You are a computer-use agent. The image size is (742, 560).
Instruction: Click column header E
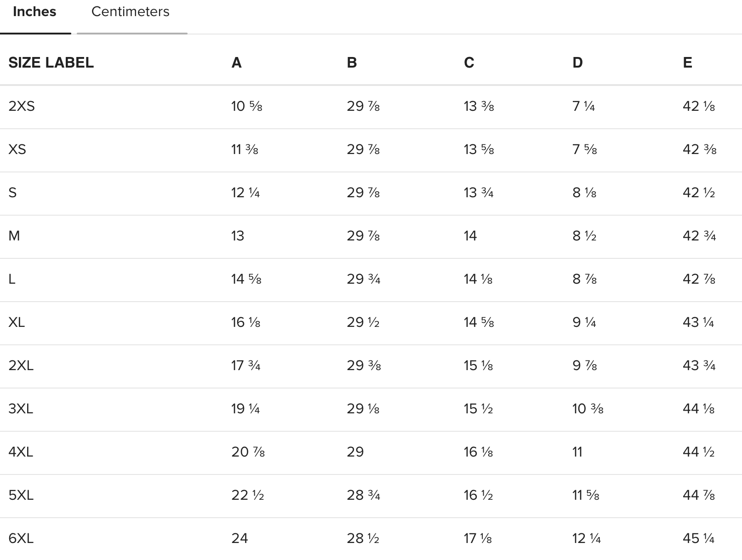coord(687,63)
